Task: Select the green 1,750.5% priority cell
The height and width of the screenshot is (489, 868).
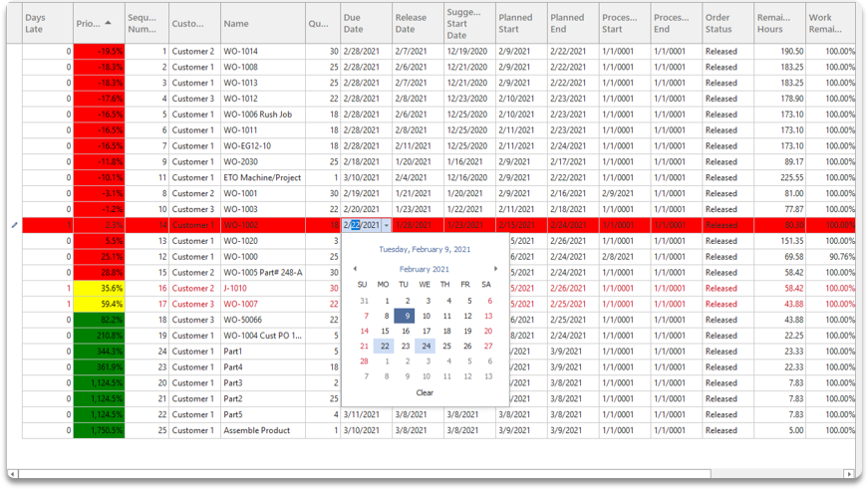Action: point(99,430)
